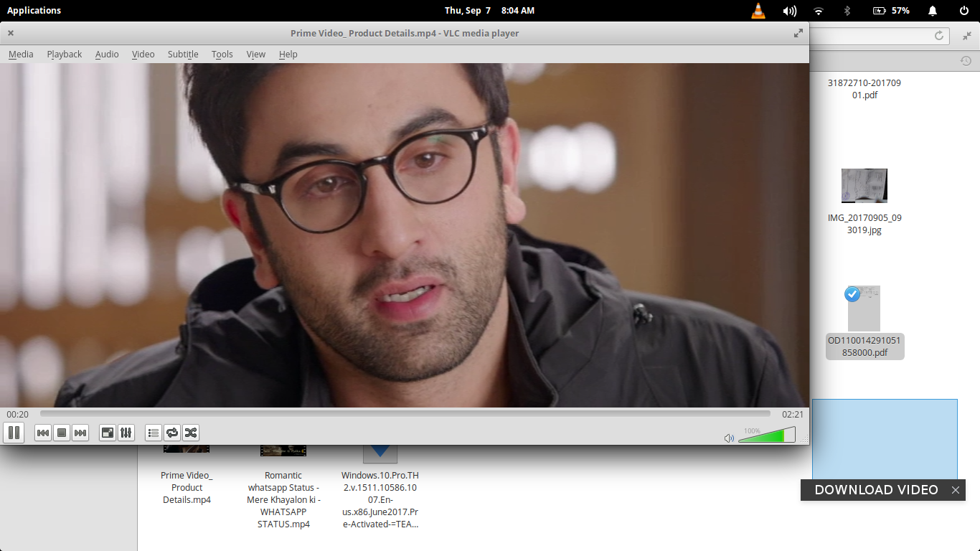
Task: Open the Media menu
Action: click(x=21, y=54)
